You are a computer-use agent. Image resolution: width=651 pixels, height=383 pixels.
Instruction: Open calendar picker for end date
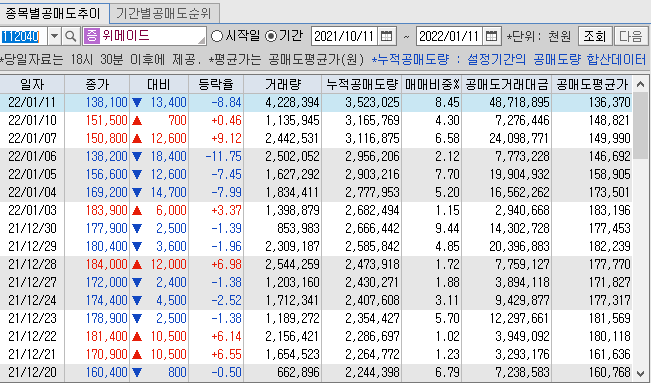pos(491,37)
